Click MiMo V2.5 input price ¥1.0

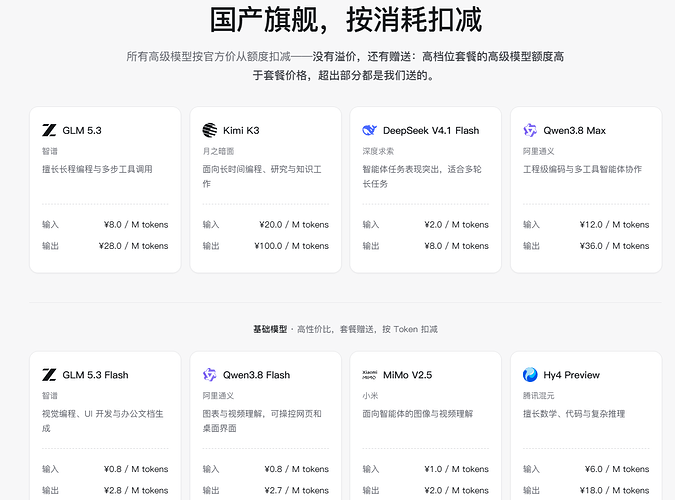point(456,469)
